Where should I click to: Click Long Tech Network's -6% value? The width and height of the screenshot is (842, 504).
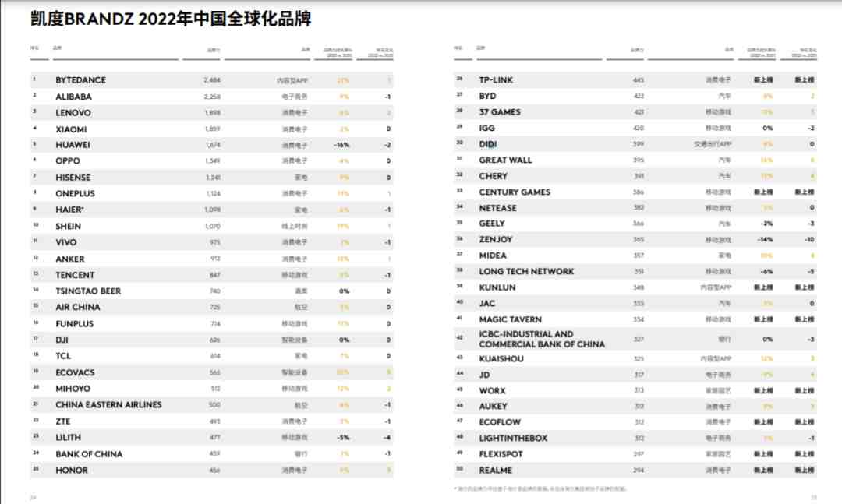coord(767,272)
